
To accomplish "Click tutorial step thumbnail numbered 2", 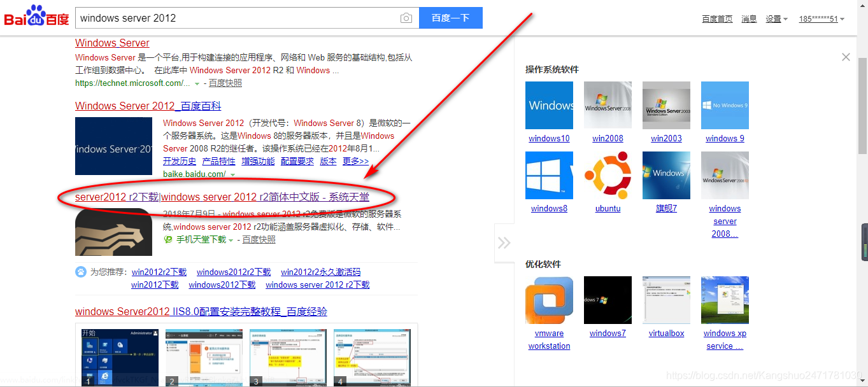I will pyautogui.click(x=204, y=358).
